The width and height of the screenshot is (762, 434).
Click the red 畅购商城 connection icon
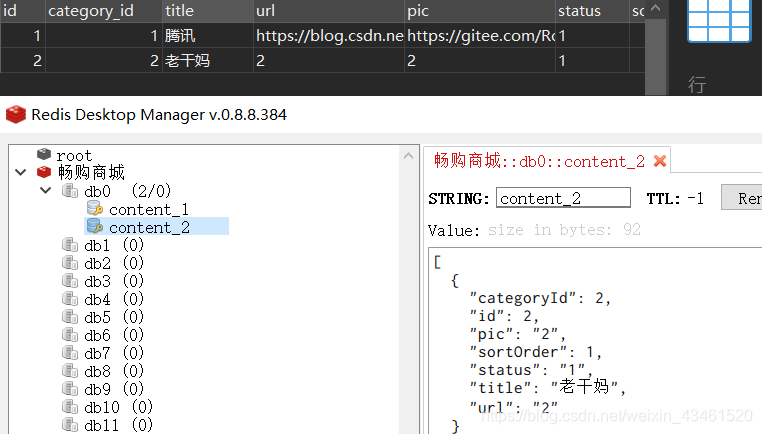44,172
